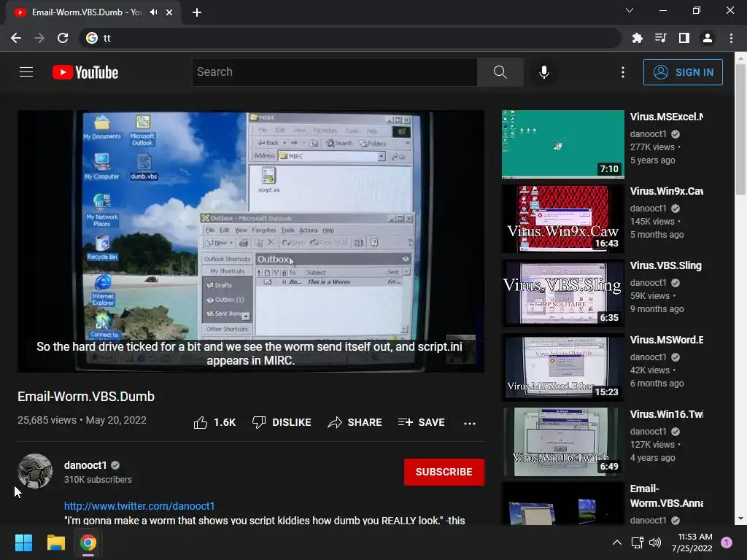Open Virus.MSWord video thumbnail 15:23

[x=562, y=367]
